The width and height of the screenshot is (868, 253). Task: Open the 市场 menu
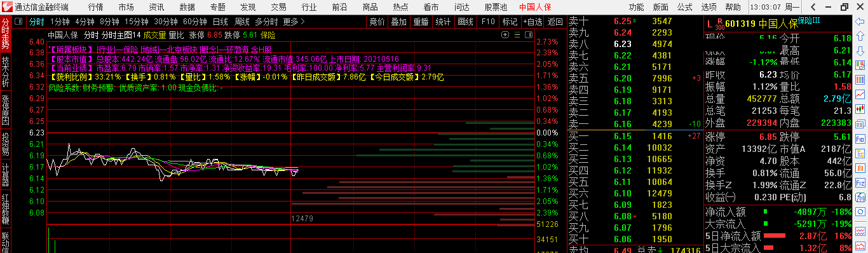tap(126, 7)
